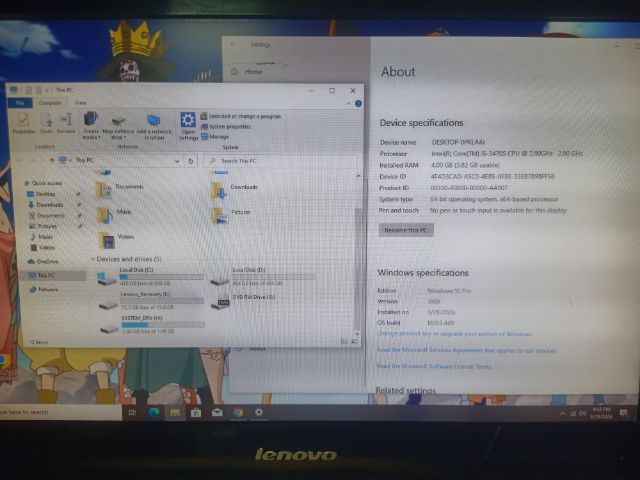Click the Properties icon in the ribbon
The image size is (640, 480).
pyautogui.click(x=23, y=122)
